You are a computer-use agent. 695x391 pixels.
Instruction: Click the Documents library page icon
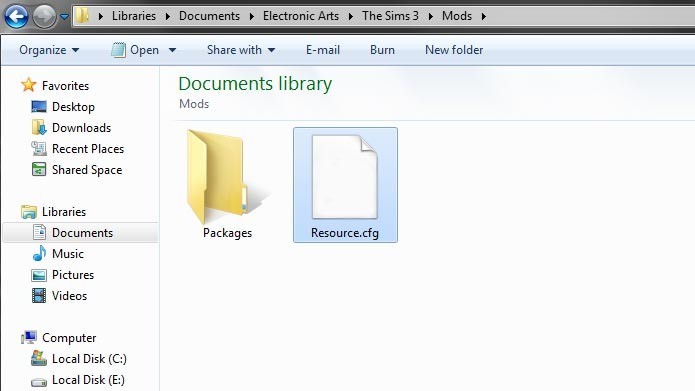click(x=39, y=232)
